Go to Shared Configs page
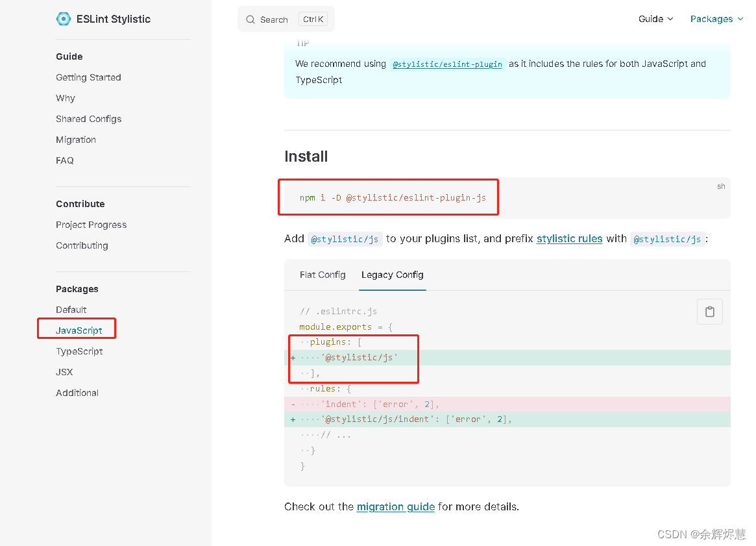The image size is (756, 546). (x=89, y=119)
